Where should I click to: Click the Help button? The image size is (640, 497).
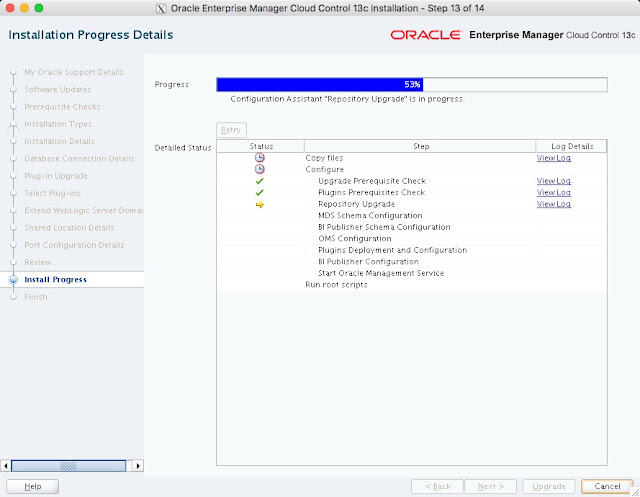[x=33, y=486]
